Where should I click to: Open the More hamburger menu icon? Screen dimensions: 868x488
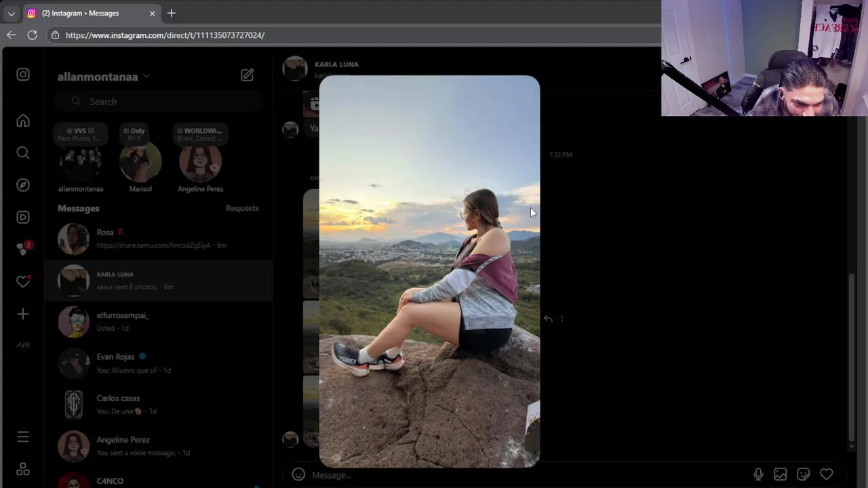(23, 436)
